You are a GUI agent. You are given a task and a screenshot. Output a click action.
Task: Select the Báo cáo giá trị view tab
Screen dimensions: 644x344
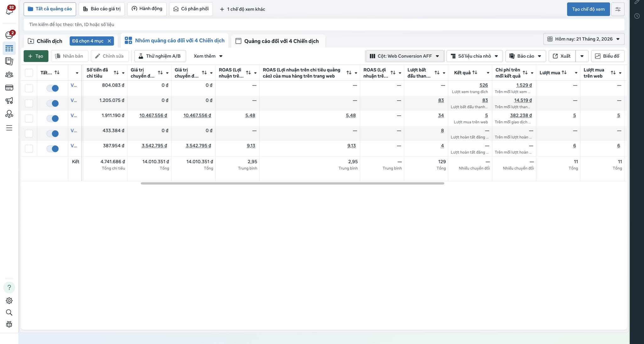click(102, 9)
